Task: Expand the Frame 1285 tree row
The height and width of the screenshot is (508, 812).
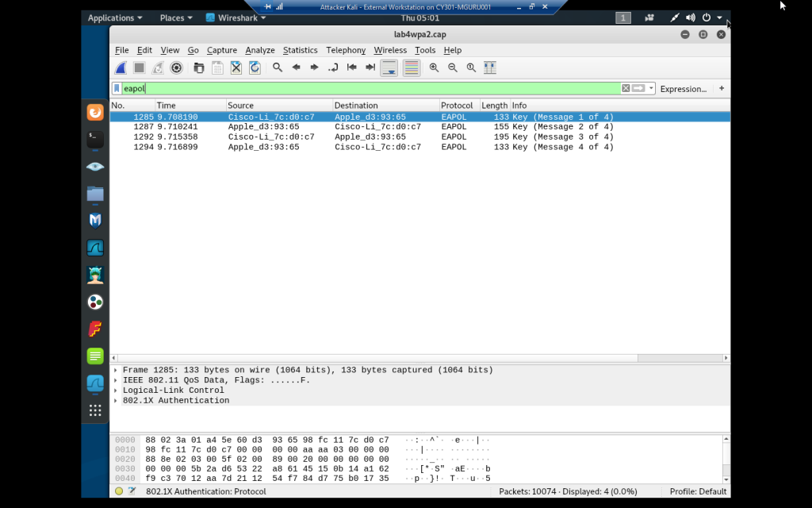Action: 116,370
